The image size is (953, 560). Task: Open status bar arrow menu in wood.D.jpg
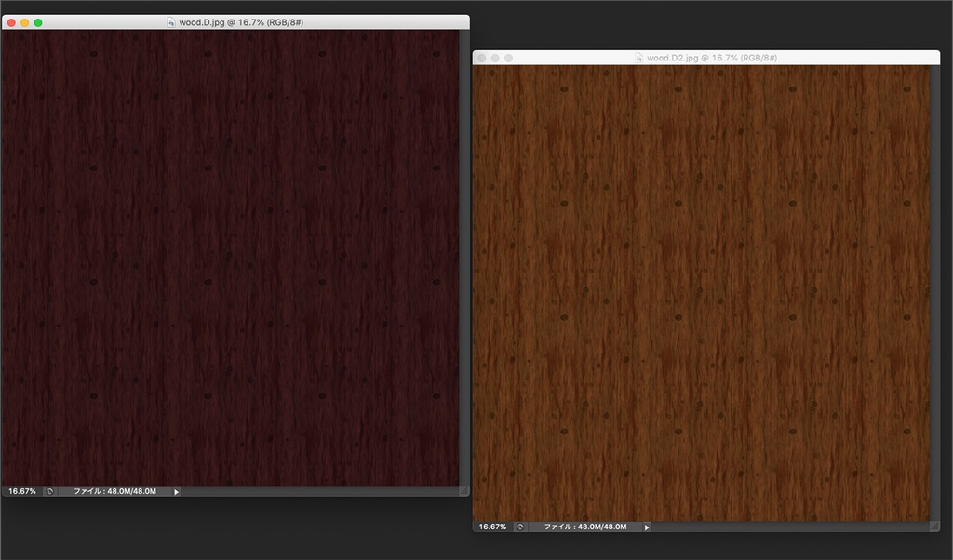[176, 492]
